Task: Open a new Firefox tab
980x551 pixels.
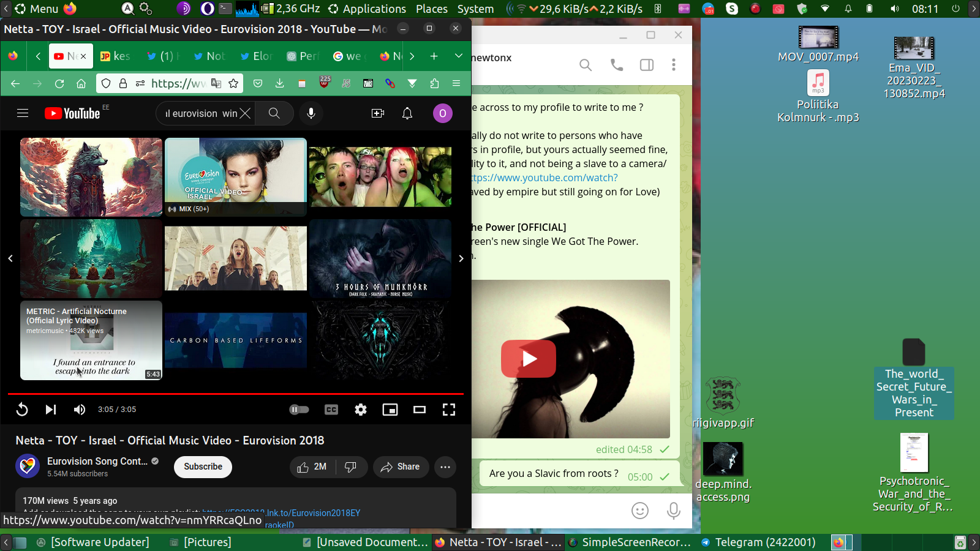Action: pos(434,56)
